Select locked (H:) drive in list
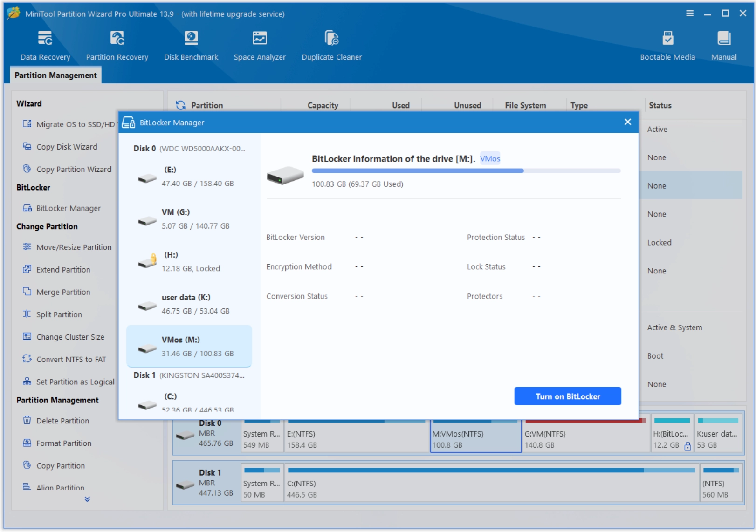This screenshot has height=532, width=756. pos(189,261)
